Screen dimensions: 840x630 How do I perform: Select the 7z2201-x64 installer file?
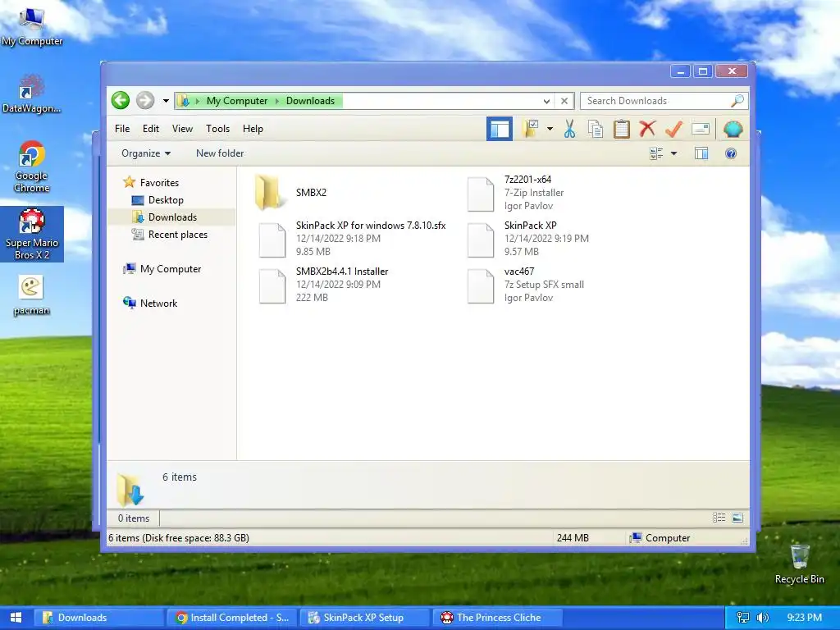pyautogui.click(x=517, y=192)
